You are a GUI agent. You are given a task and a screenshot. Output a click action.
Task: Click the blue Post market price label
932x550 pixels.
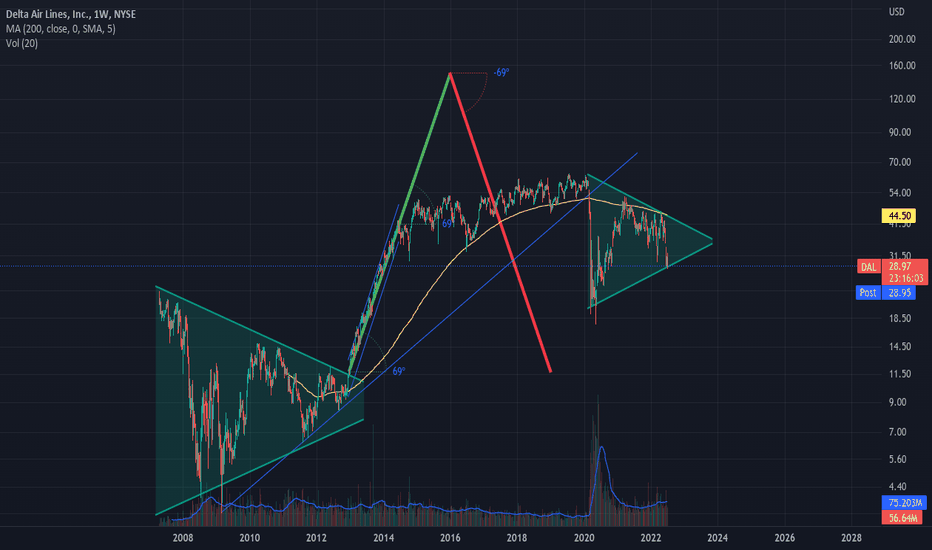[868, 292]
